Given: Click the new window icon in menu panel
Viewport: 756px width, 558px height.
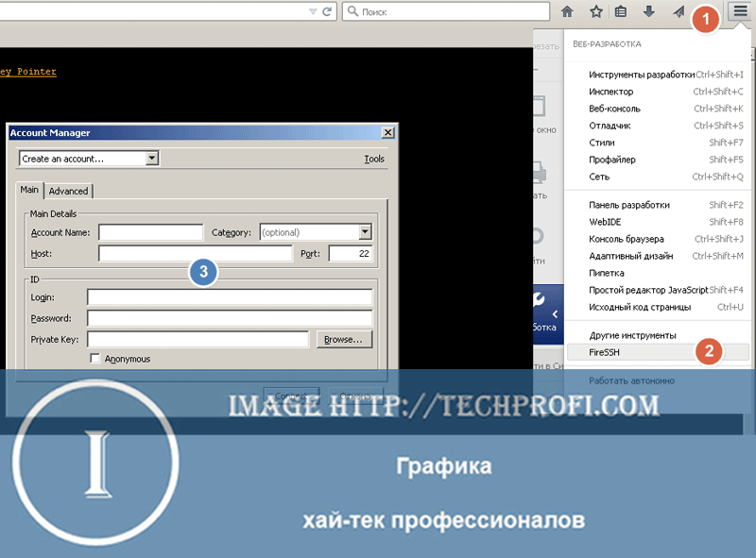Looking at the screenshot, I should tap(539, 106).
